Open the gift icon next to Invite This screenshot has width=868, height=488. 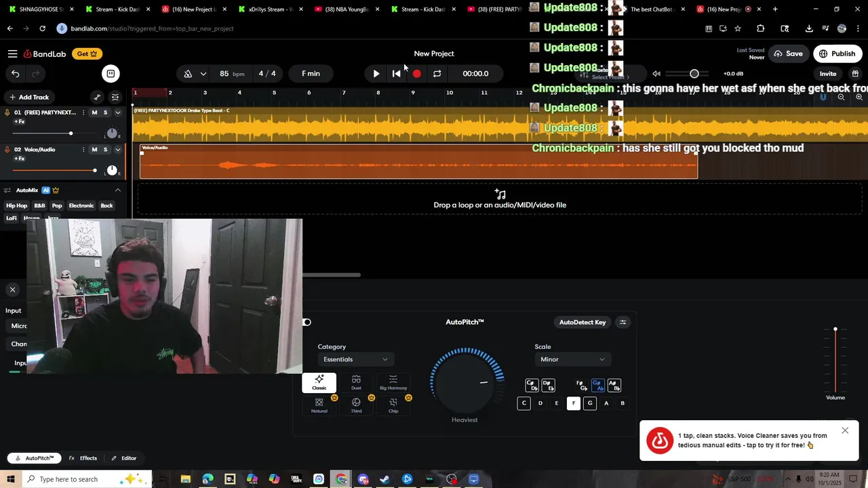(855, 73)
